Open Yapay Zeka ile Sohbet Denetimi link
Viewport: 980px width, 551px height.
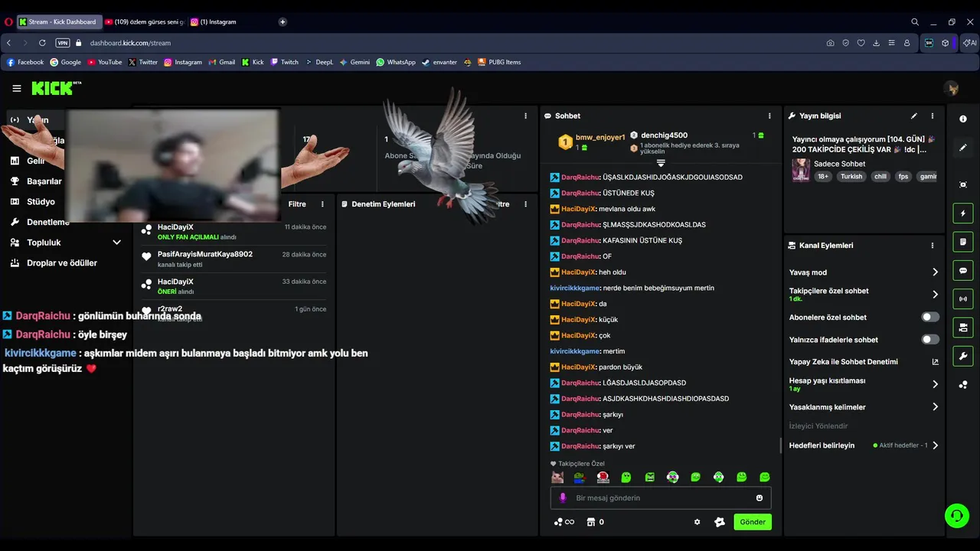(864, 362)
